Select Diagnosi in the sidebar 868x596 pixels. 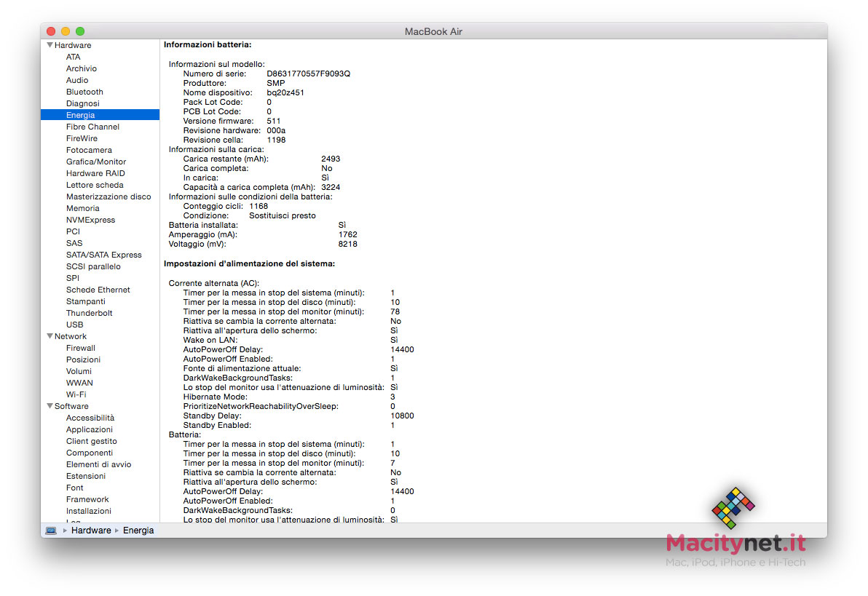coord(83,103)
